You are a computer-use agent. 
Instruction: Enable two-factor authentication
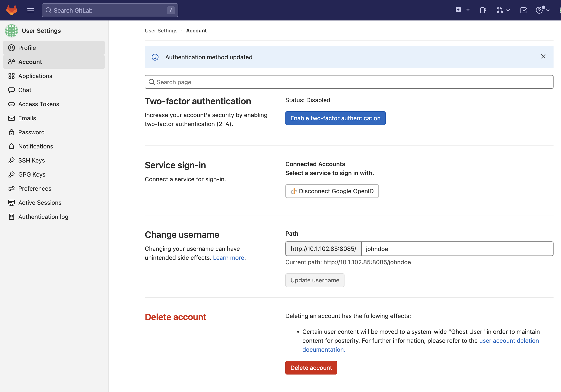pos(335,118)
